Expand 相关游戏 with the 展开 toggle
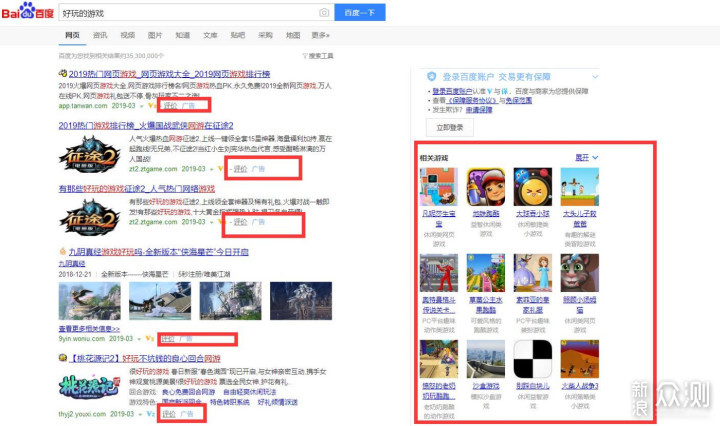This screenshot has width=720, height=426. [587, 157]
